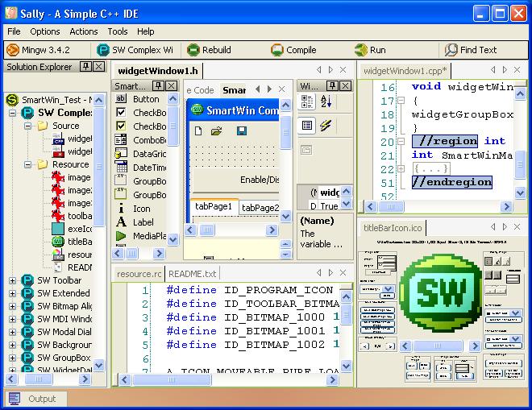The image size is (532, 410).
Task: Click the save icon in the form designer
Action: point(241,130)
